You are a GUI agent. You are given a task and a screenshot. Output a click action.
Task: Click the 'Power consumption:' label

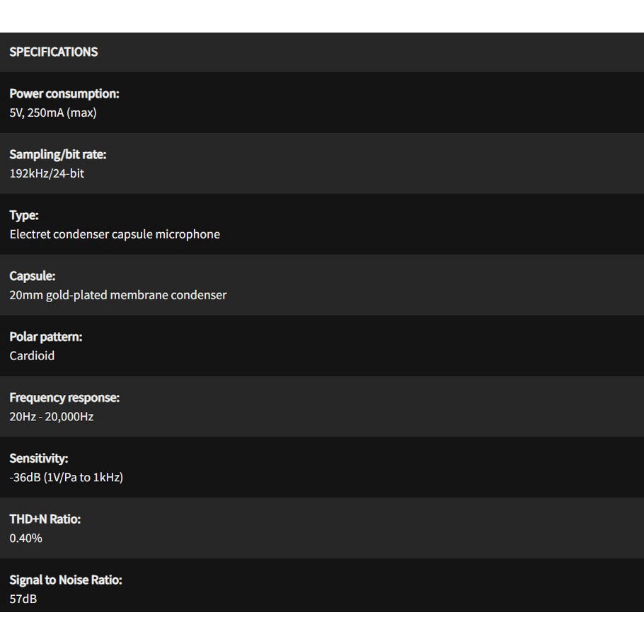(64, 93)
